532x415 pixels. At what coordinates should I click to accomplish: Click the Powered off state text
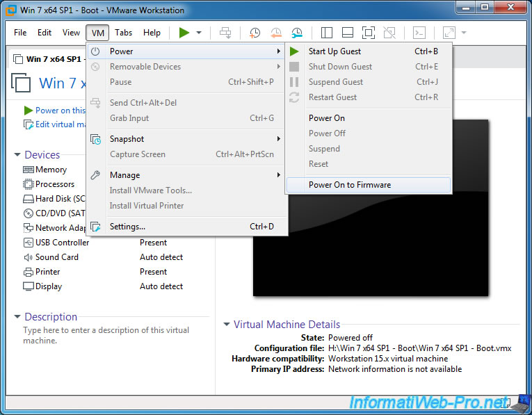pos(350,338)
